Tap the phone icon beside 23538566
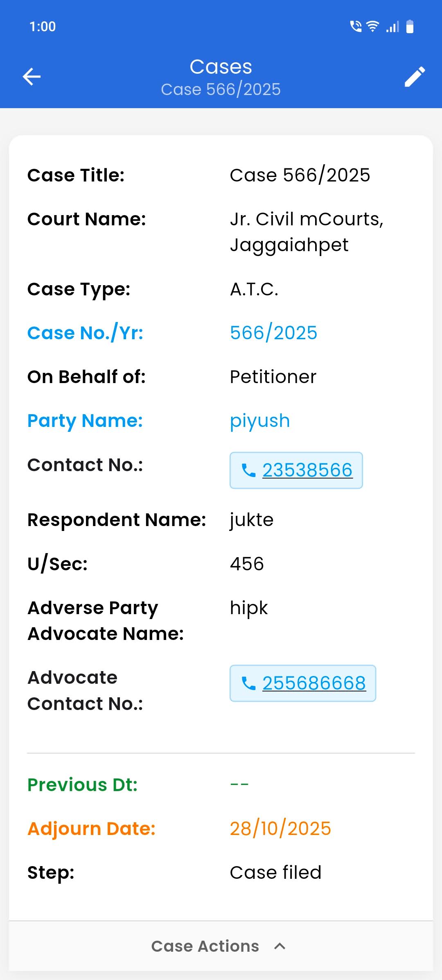Image resolution: width=442 pixels, height=980 pixels. [248, 471]
